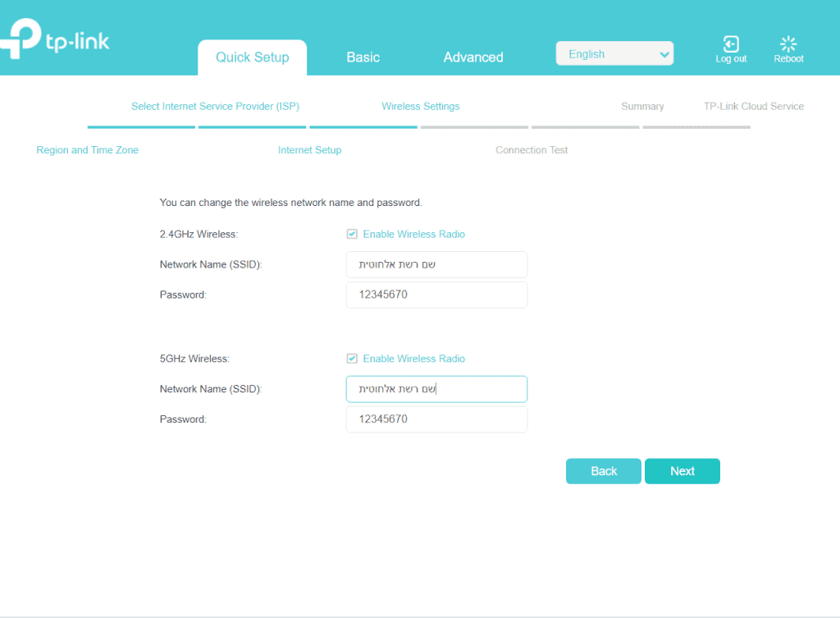840x618 pixels.
Task: Go to Select Internet Service Provider step
Action: click(x=215, y=107)
